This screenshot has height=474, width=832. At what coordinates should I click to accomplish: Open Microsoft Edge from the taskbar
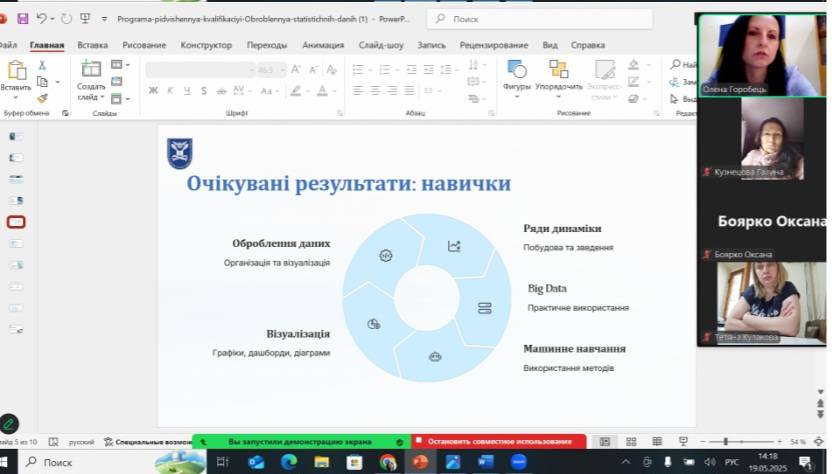(x=289, y=462)
